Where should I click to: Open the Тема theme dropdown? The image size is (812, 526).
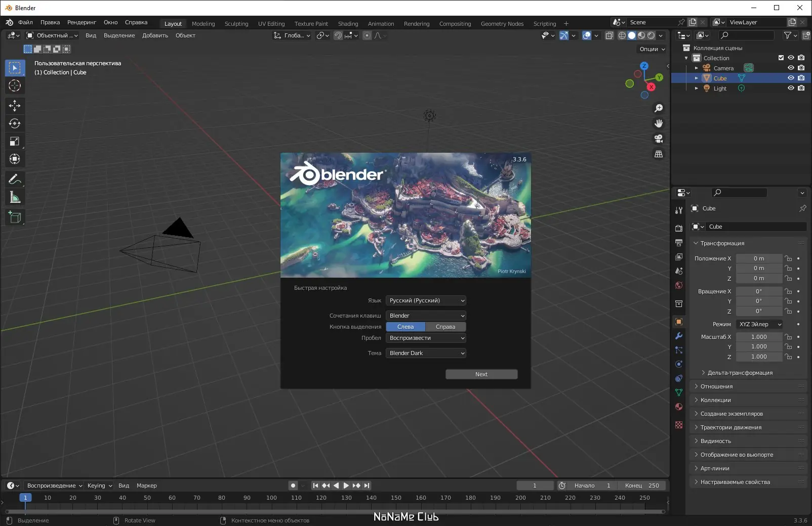426,353
